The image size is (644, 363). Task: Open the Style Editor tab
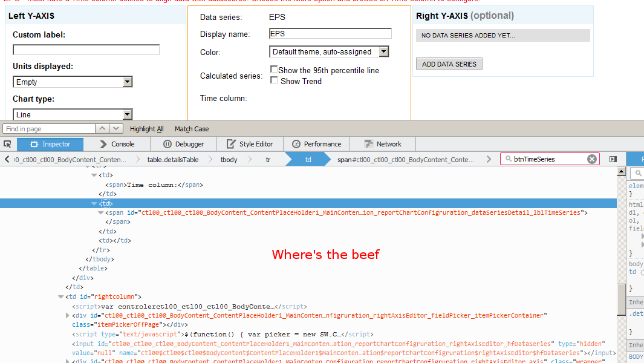pos(250,145)
